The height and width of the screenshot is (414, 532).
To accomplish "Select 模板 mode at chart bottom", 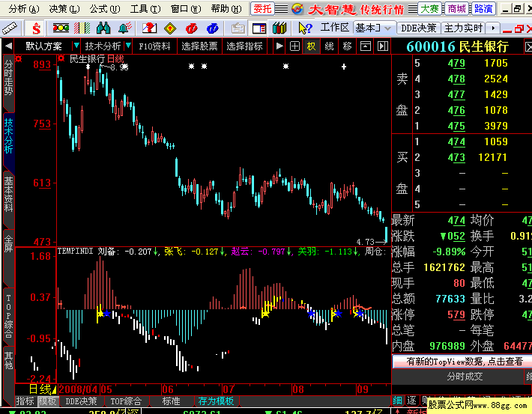I will (47, 401).
